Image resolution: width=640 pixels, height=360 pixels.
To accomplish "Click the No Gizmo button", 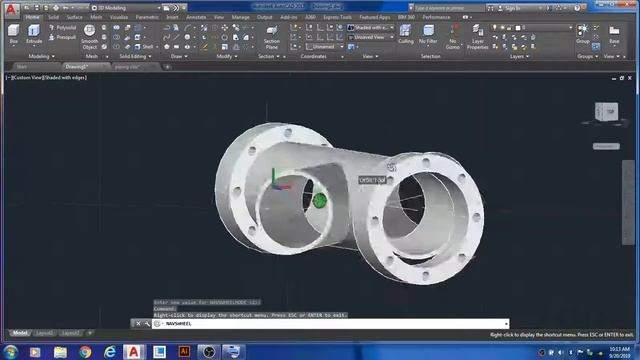I will [x=453, y=37].
